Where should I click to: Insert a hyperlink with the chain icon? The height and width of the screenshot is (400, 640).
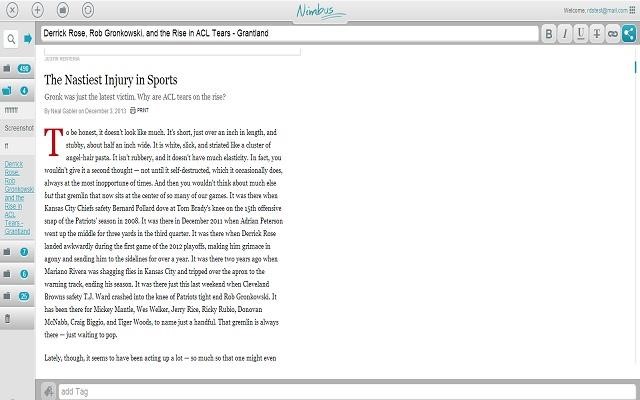613,34
